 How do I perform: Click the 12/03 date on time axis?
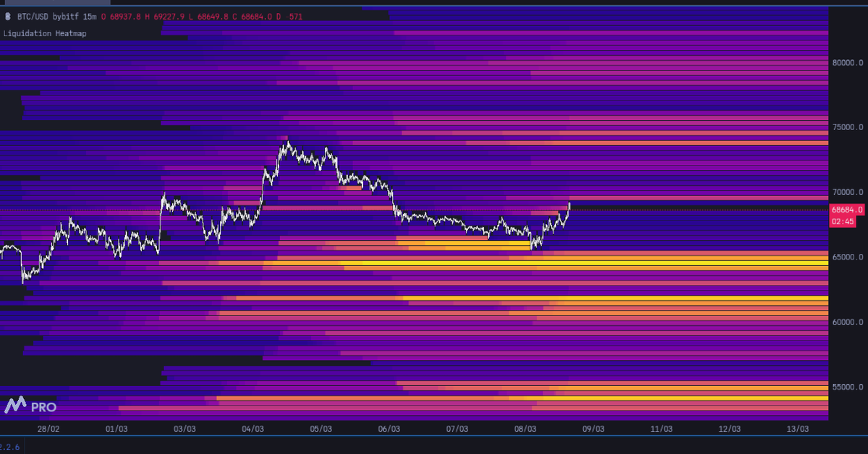[x=729, y=429]
